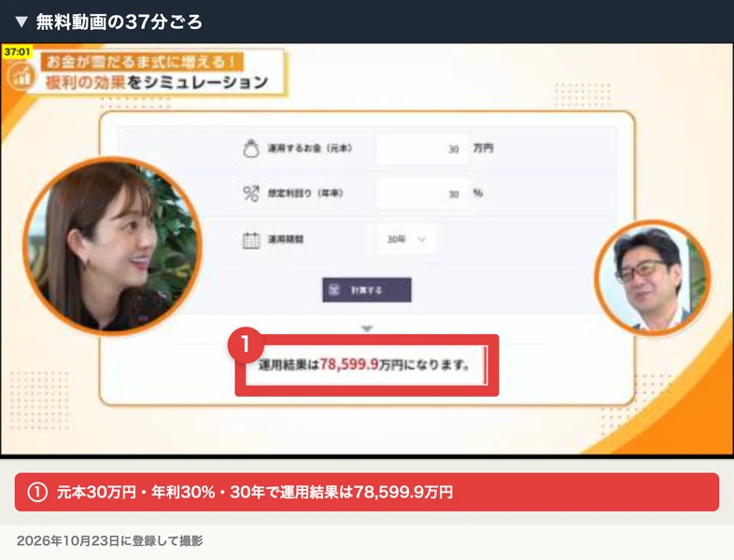Viewport: 734px width, 560px height.
Task: Click the 2026年10月23日に登録して撮影 note
Action: tap(110, 540)
